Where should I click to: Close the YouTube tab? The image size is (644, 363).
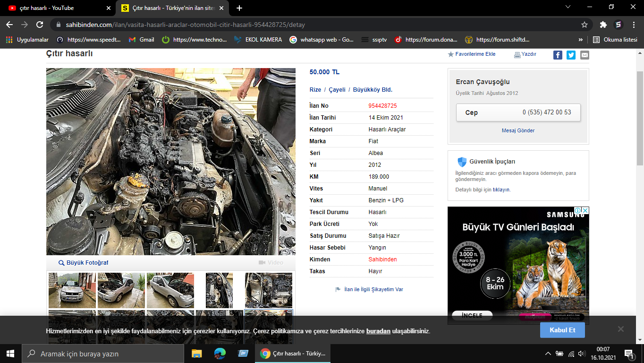coord(108,8)
